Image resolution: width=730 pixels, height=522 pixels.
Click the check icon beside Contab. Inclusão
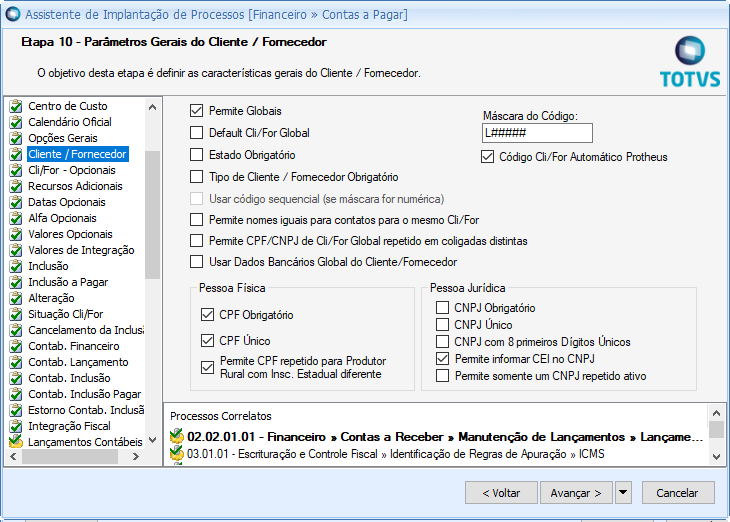[x=16, y=378]
